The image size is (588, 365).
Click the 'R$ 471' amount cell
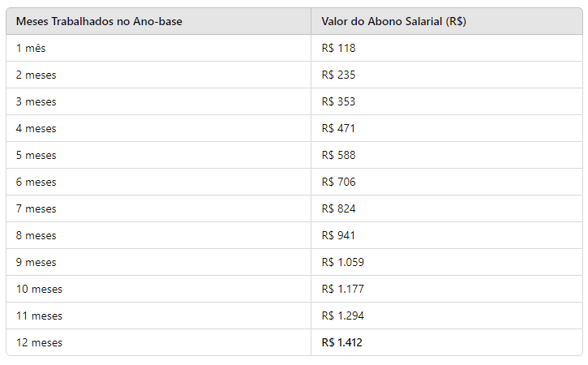coord(339,128)
